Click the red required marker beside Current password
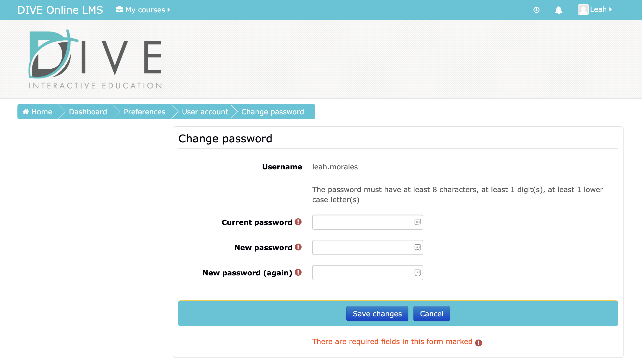The width and height of the screenshot is (642, 364). (298, 222)
